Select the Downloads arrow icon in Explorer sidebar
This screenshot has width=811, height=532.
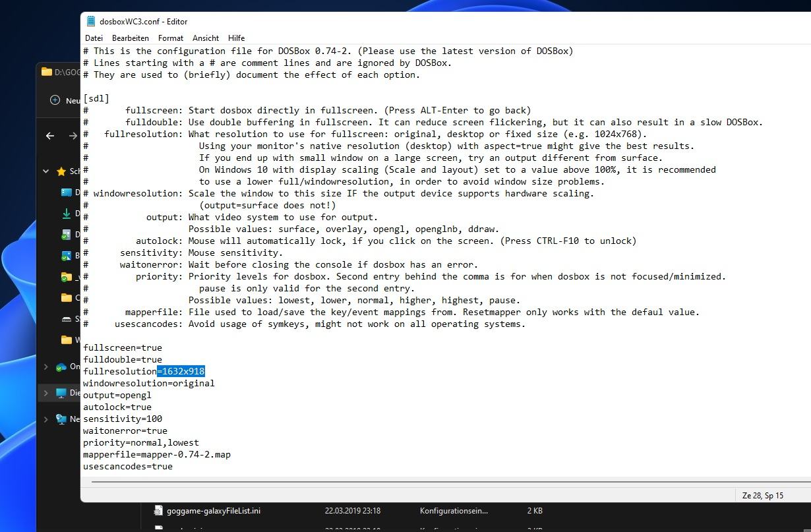click(x=66, y=214)
